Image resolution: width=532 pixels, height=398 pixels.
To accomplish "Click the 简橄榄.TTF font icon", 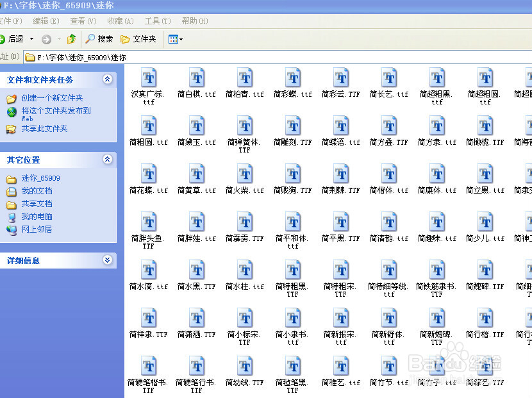I will point(485,126).
